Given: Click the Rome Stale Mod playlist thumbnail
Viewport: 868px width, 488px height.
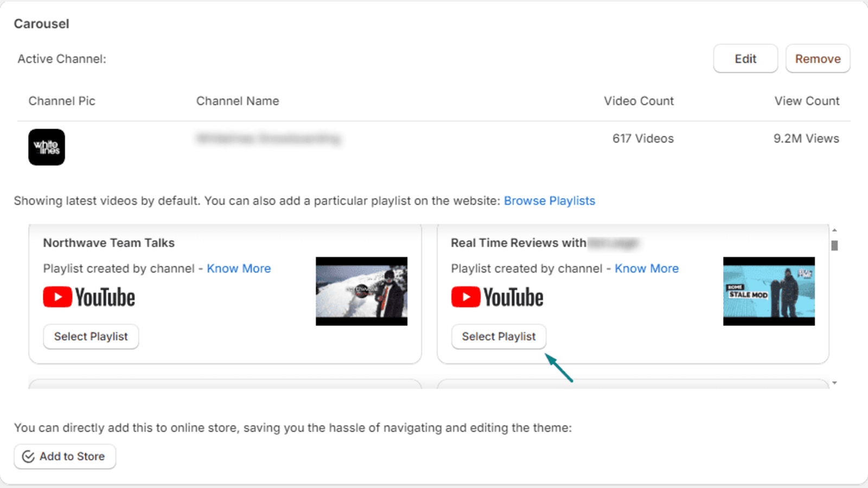Looking at the screenshot, I should point(769,291).
